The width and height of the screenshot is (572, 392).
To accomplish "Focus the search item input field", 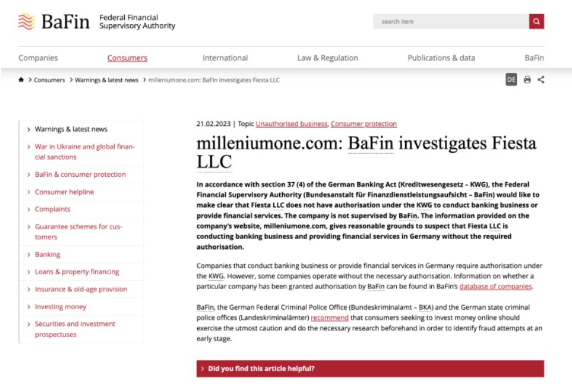I will 451,21.
